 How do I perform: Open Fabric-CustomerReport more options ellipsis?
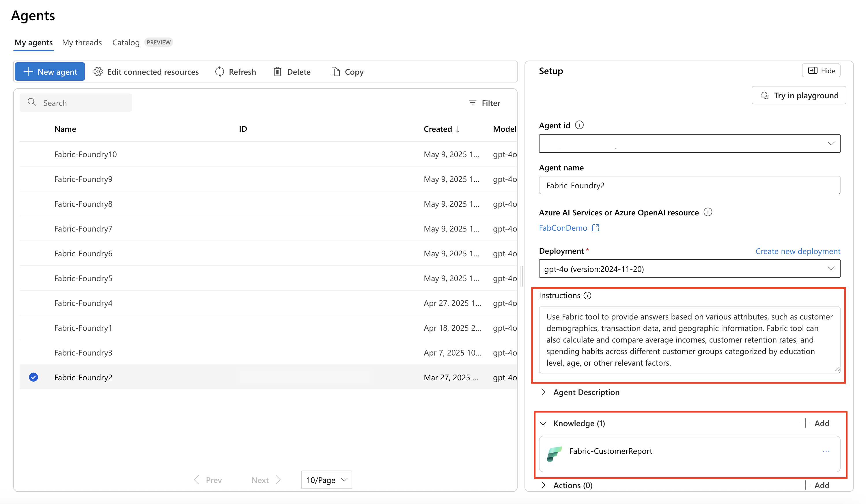826,451
